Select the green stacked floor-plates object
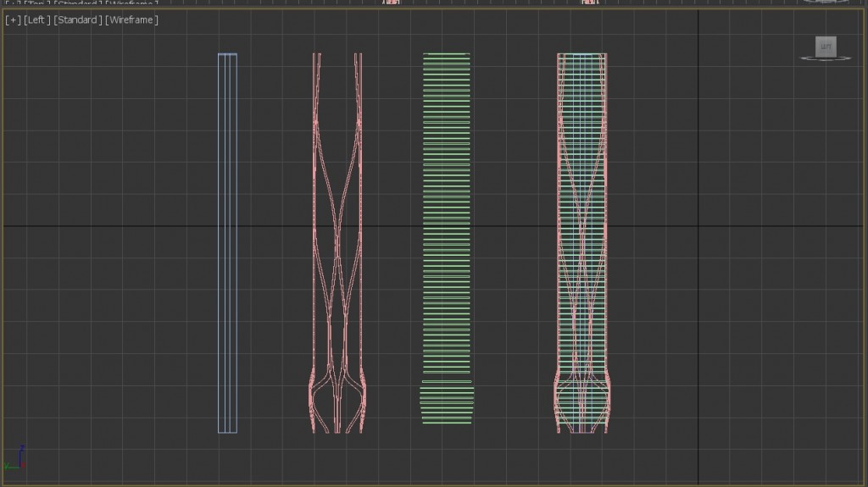This screenshot has width=868, height=487. 447,239
